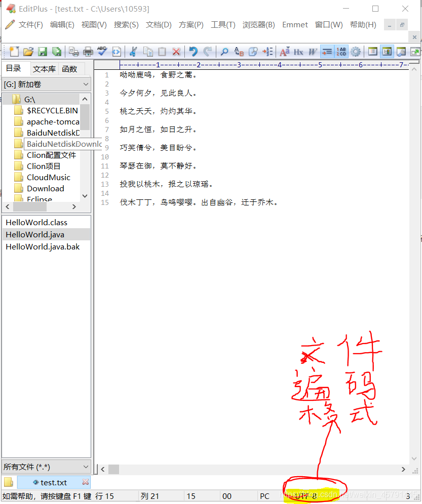The width and height of the screenshot is (422, 504).
Task: Select HelloWorld.java in the file list
Action: coord(46,235)
